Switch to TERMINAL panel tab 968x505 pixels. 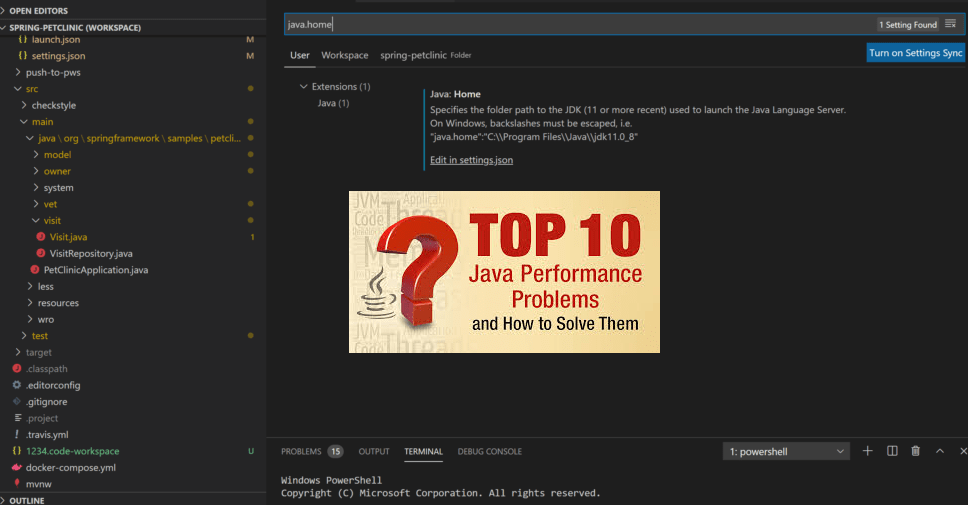click(424, 451)
